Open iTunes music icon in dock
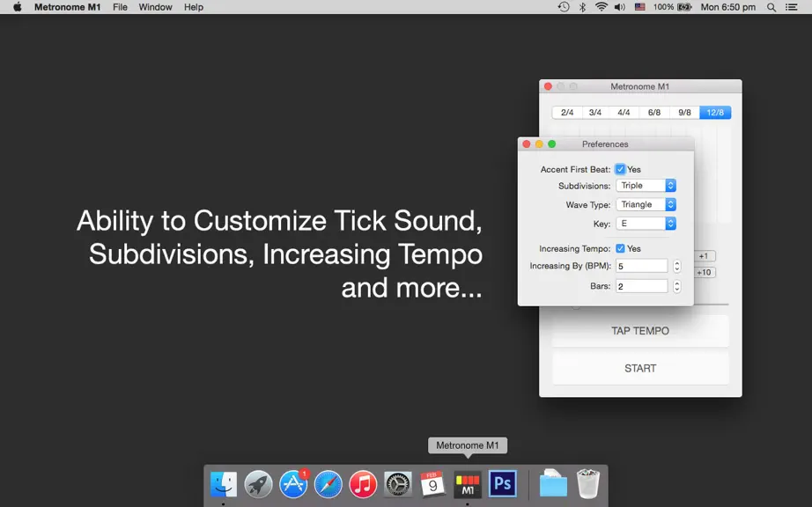The width and height of the screenshot is (812, 507). tap(363, 484)
